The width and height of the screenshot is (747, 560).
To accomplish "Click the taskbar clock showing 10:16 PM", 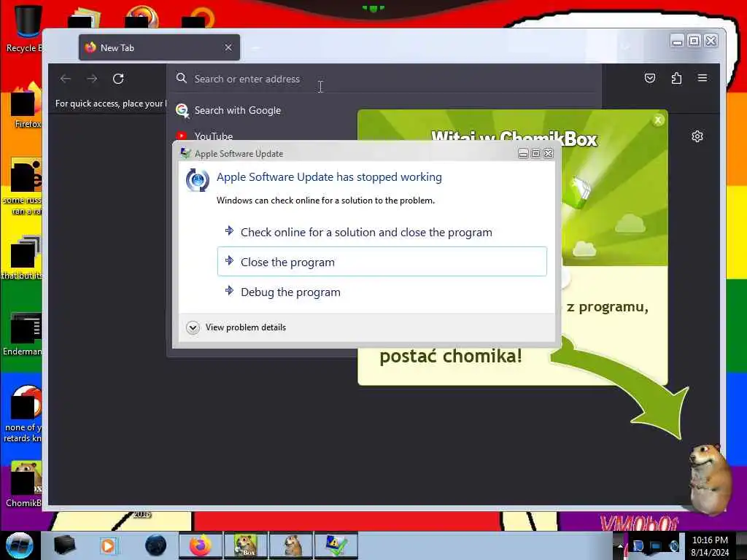I will (x=710, y=546).
